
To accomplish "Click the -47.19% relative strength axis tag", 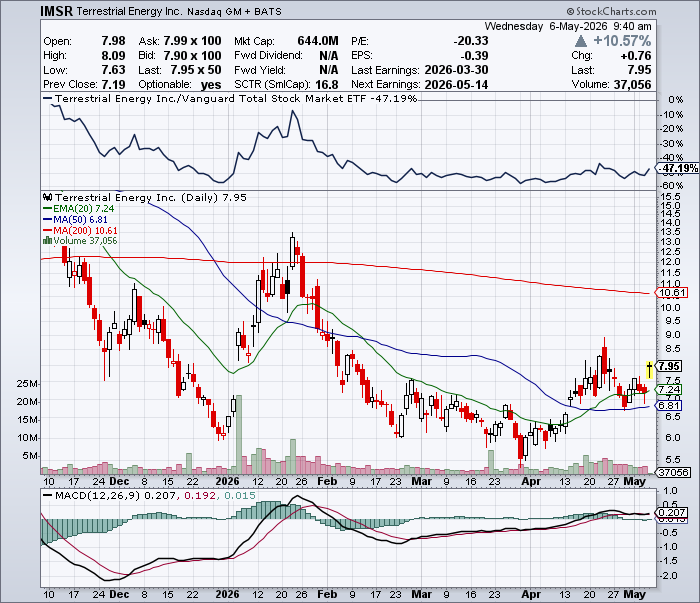I will point(678,168).
